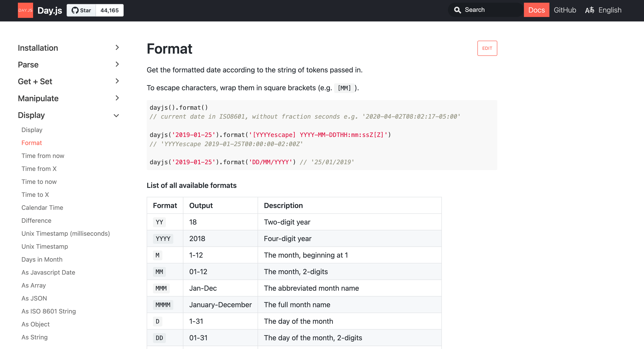
Task: Select Format in the sidebar
Action: [32, 143]
